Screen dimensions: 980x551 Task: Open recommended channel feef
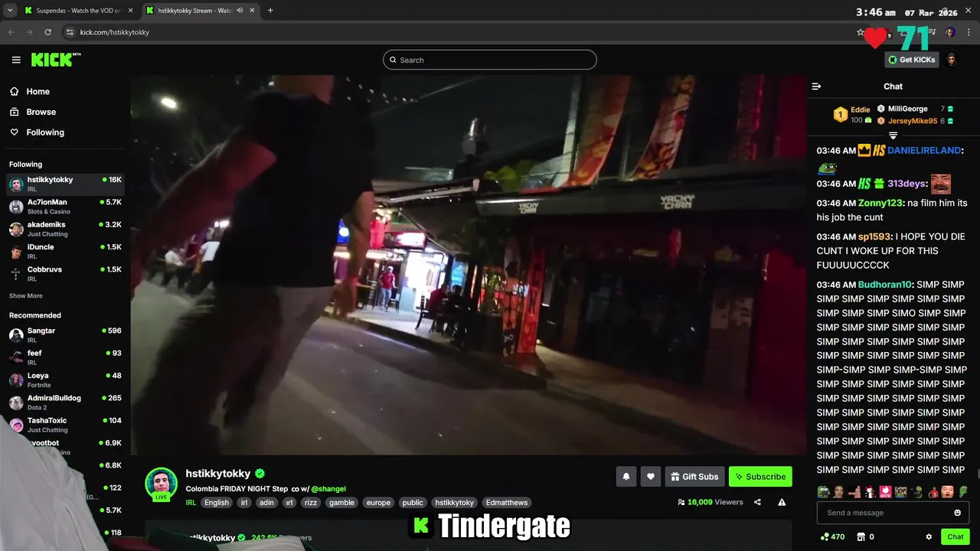tap(65, 357)
